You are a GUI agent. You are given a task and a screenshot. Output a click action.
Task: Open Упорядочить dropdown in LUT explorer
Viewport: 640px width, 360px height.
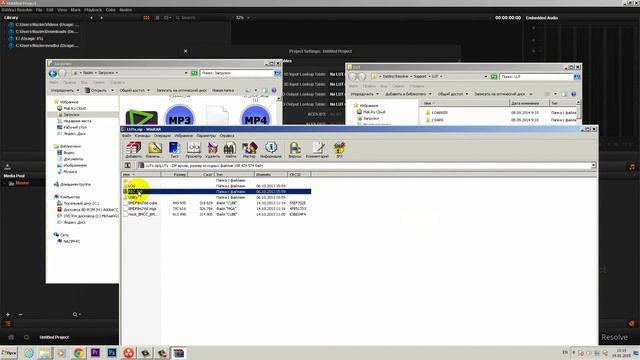click(364, 94)
